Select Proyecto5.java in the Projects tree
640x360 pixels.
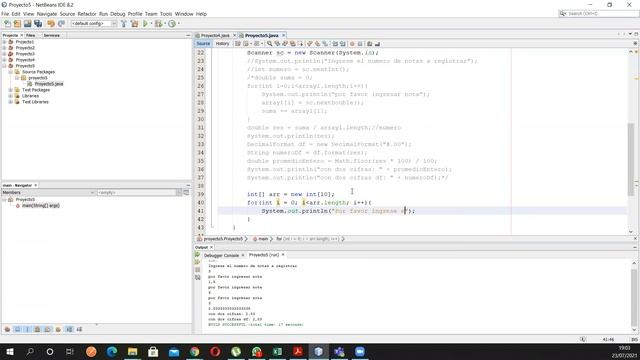[49, 84]
